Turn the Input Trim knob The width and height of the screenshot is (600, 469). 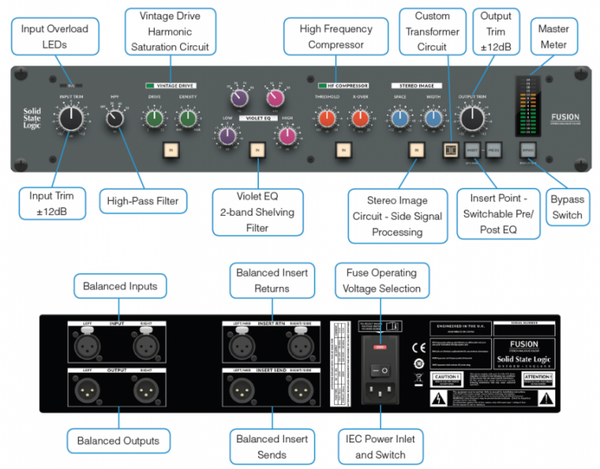point(69,119)
